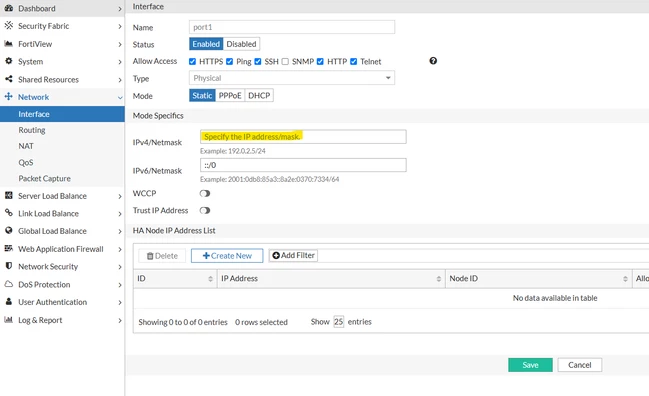Uncheck the Telnet access checkbox
The height and width of the screenshot is (396, 649).
[353, 62]
